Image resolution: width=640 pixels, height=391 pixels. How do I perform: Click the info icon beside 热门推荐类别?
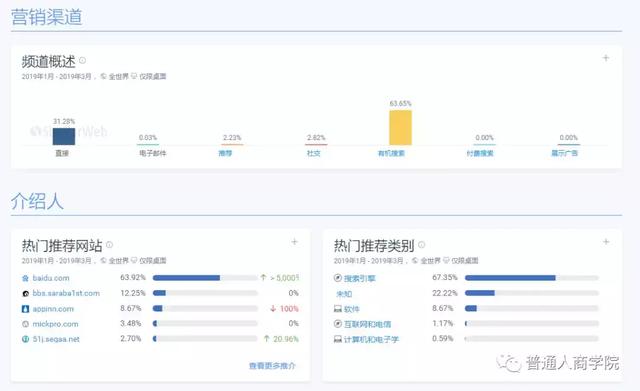tap(422, 244)
